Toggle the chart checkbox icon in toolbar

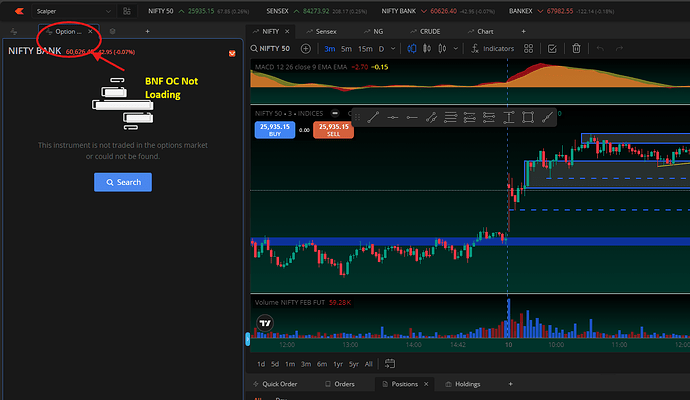tap(552, 48)
